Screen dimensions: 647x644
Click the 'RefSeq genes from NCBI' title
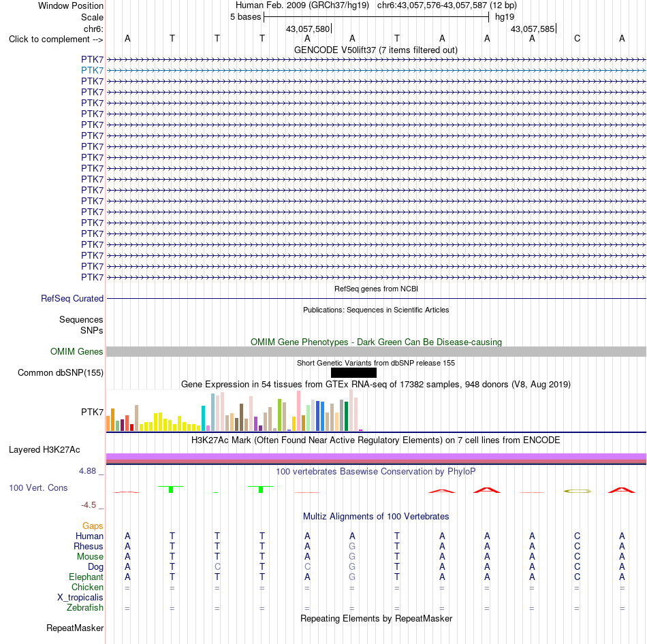(x=376, y=289)
